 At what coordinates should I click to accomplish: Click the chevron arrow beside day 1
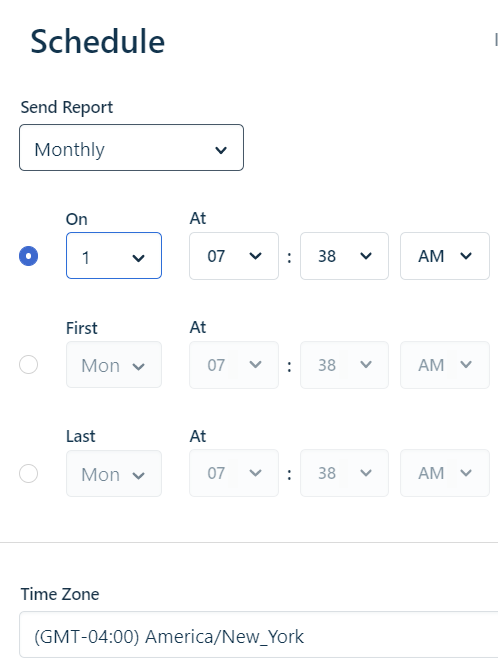pyautogui.click(x=139, y=258)
